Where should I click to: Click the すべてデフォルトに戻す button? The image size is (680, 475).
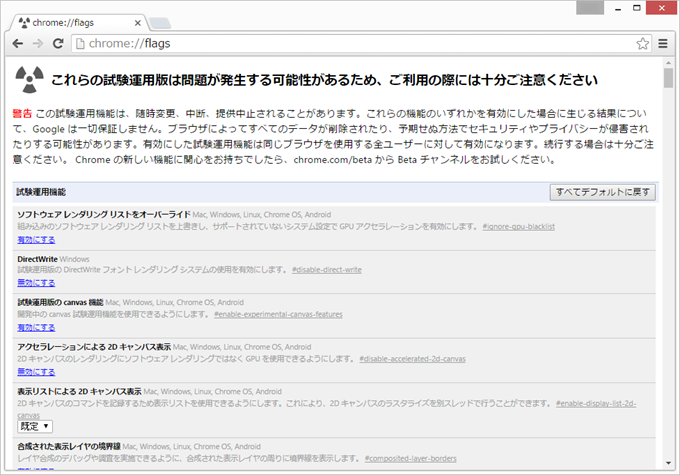pyautogui.click(x=603, y=192)
